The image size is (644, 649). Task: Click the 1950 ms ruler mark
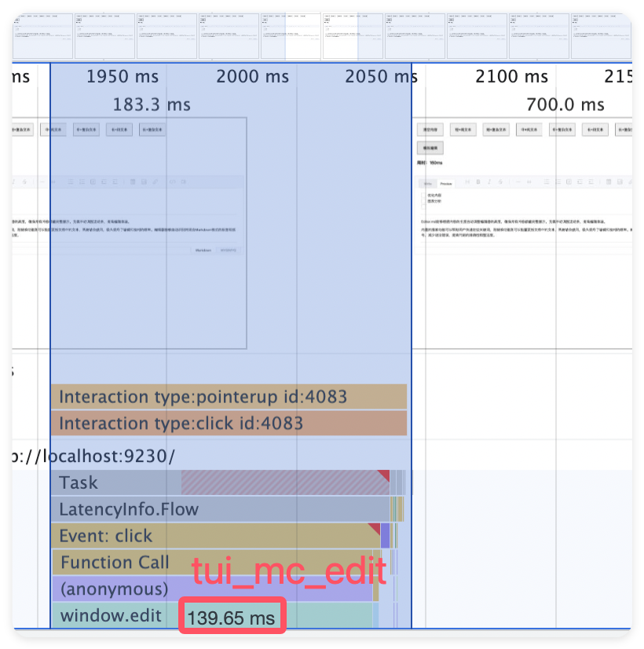pyautogui.click(x=123, y=76)
